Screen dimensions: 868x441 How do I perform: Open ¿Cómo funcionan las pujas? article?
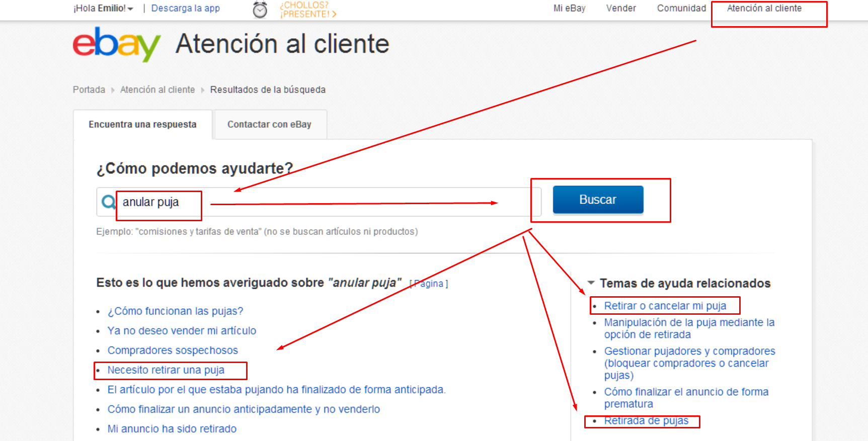[175, 311]
